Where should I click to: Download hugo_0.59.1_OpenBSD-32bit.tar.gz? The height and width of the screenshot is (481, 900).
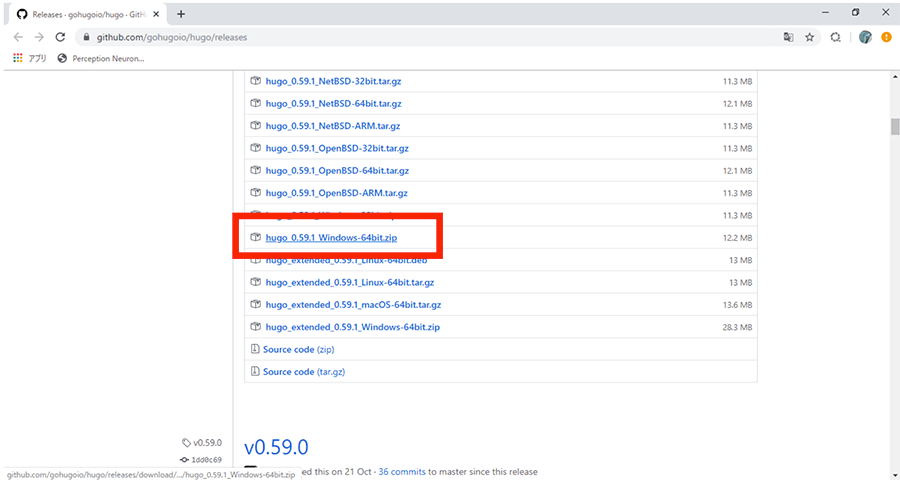tap(337, 149)
